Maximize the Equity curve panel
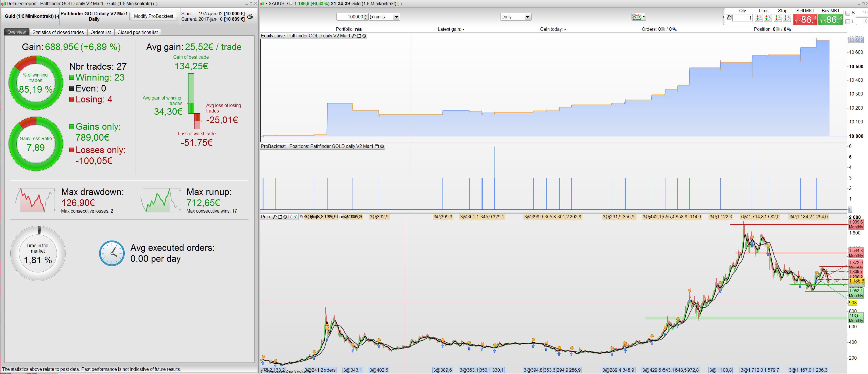This screenshot has height=374, width=868. (x=359, y=36)
